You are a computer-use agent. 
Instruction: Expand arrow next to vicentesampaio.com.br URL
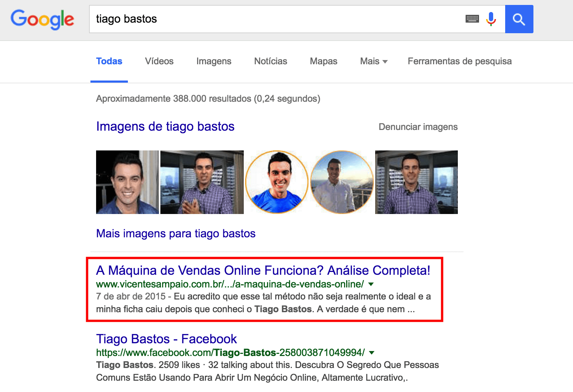(x=371, y=284)
